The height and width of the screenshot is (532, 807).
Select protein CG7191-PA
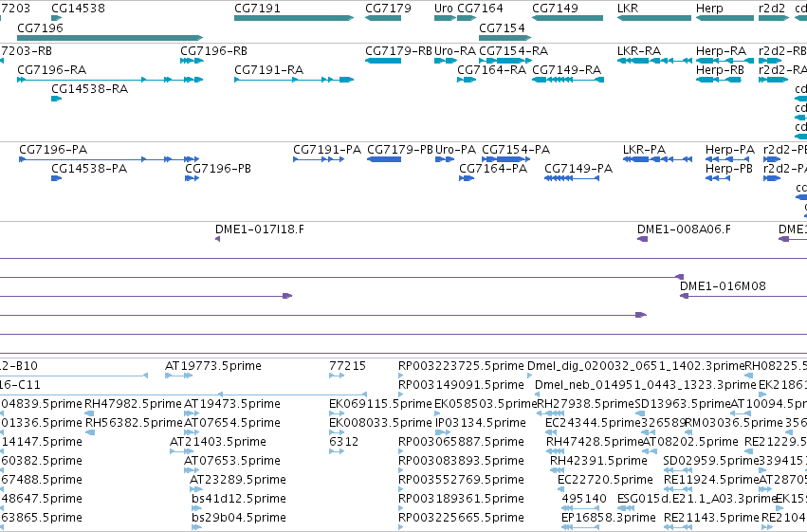[327, 150]
